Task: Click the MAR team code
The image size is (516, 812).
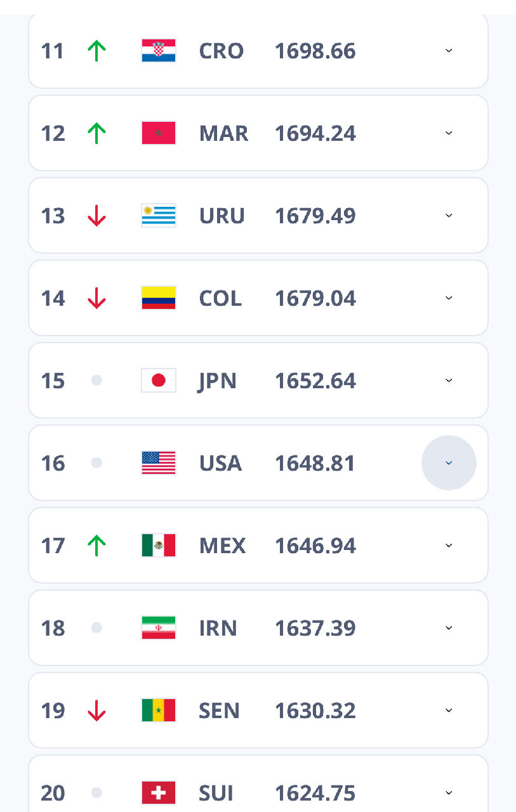Action: pos(223,133)
